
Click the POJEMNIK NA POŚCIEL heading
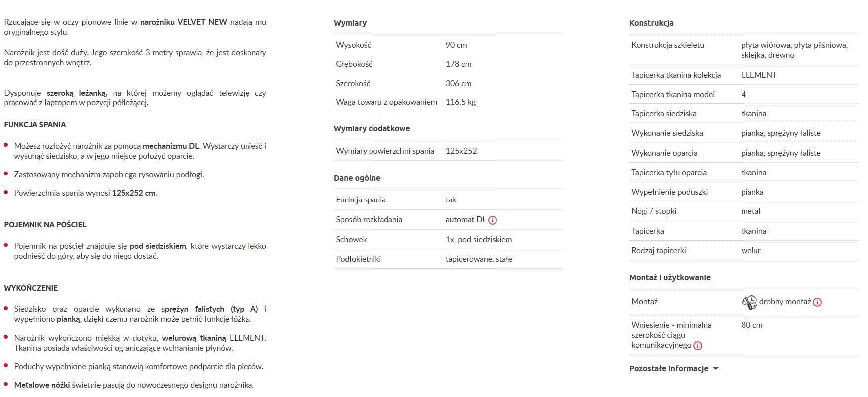pyautogui.click(x=45, y=225)
